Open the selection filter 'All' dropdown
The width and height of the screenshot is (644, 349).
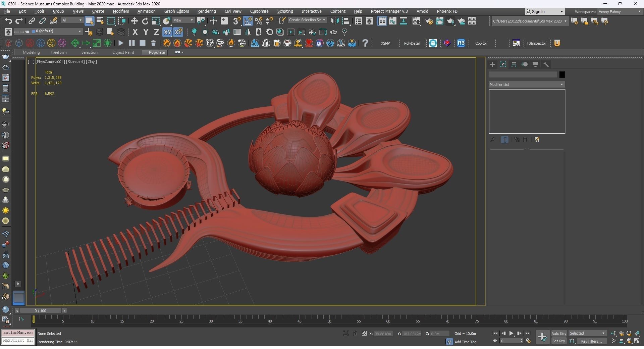point(72,20)
